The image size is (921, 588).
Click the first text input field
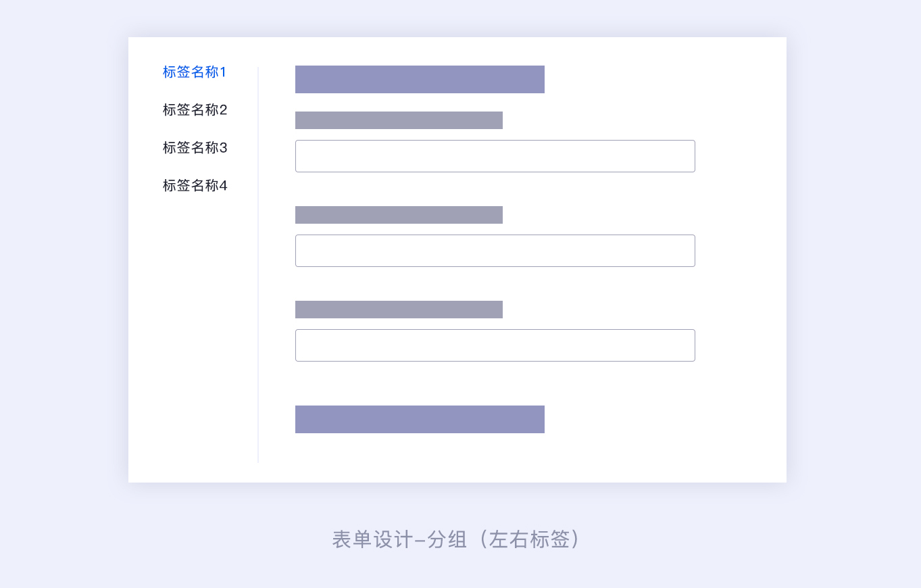click(495, 156)
